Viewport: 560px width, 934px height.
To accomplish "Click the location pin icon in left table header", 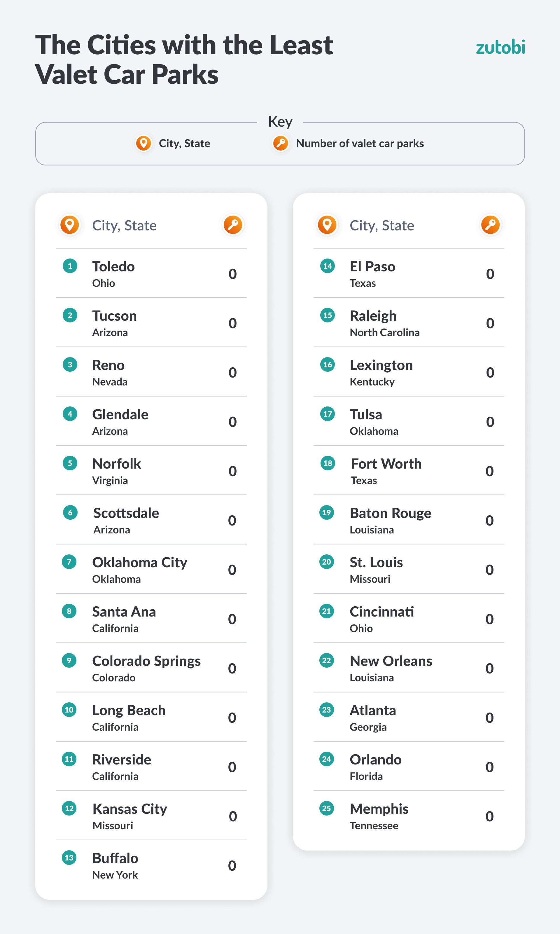I will tap(70, 225).
